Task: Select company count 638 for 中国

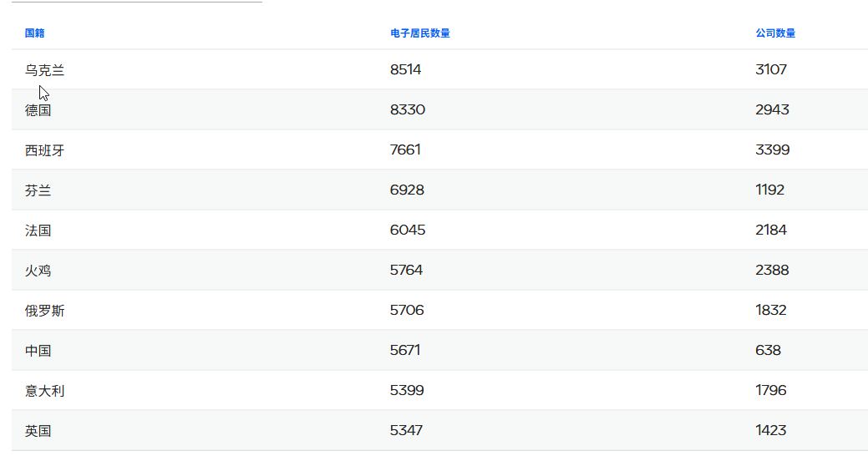Action: point(768,351)
